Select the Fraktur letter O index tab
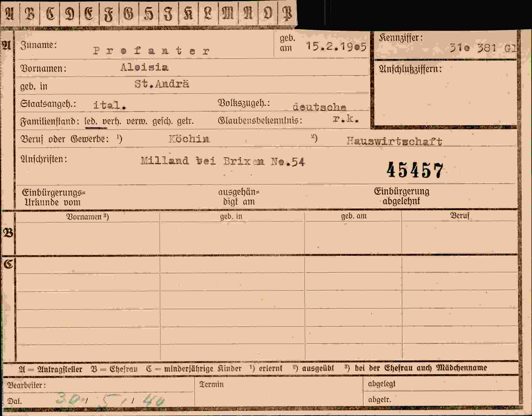This screenshot has height=416, width=532. [x=268, y=13]
